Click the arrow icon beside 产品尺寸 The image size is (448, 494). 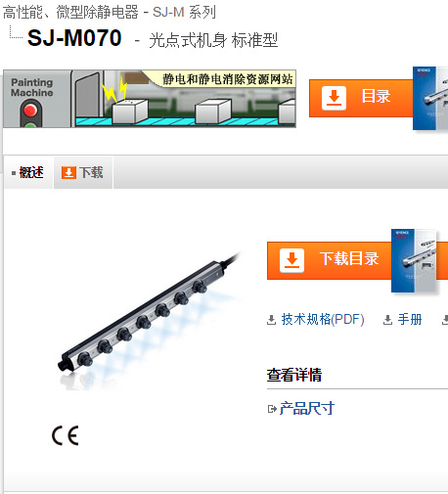(272, 409)
